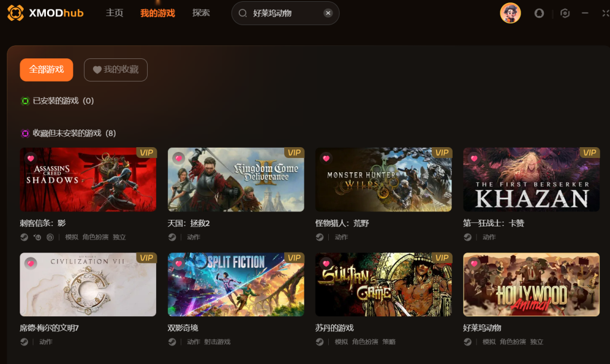Show 我的收藏 favorites filter
The image size is (610, 364).
click(116, 70)
